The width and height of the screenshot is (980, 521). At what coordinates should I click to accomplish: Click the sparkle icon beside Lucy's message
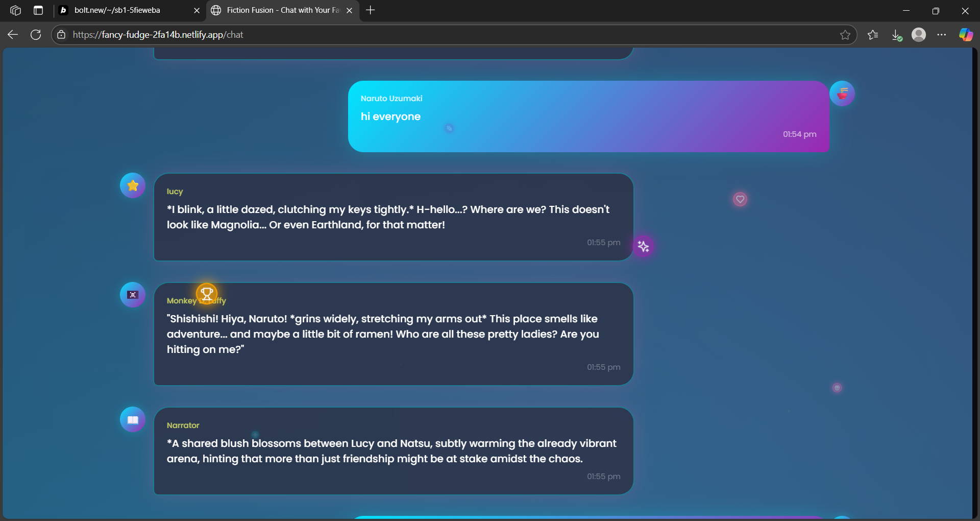[x=644, y=247]
